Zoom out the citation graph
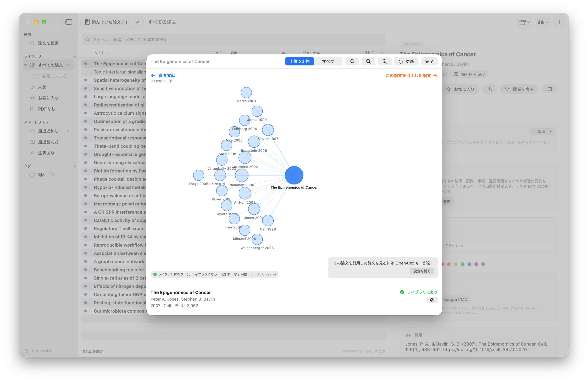The width and height of the screenshot is (588, 382). [352, 61]
